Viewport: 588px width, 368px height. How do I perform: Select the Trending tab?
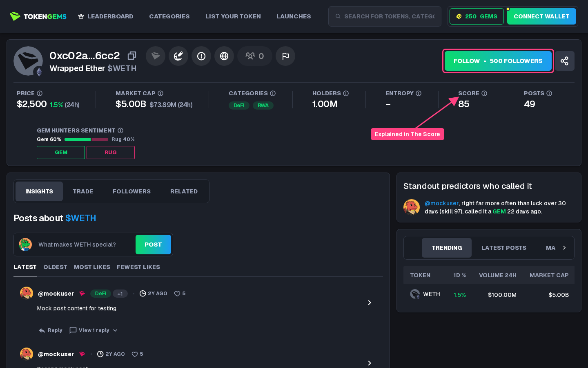click(x=447, y=248)
